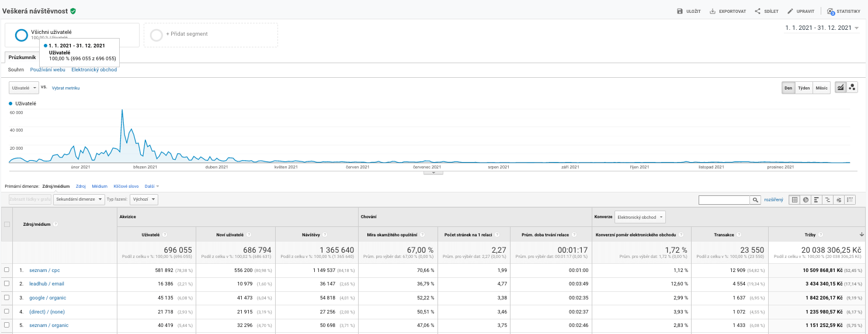Viewport: 868px width, 334px height.
Task: Open the Sekundární dimenze dropdown
Action: point(79,199)
